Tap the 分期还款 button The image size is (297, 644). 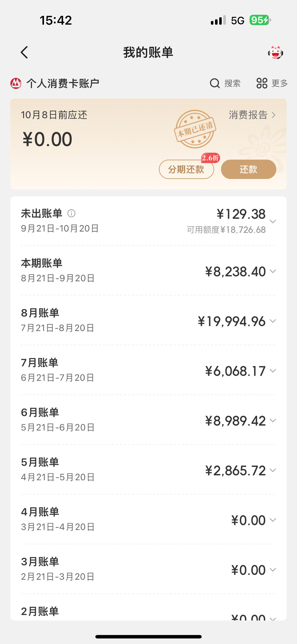coord(186,169)
